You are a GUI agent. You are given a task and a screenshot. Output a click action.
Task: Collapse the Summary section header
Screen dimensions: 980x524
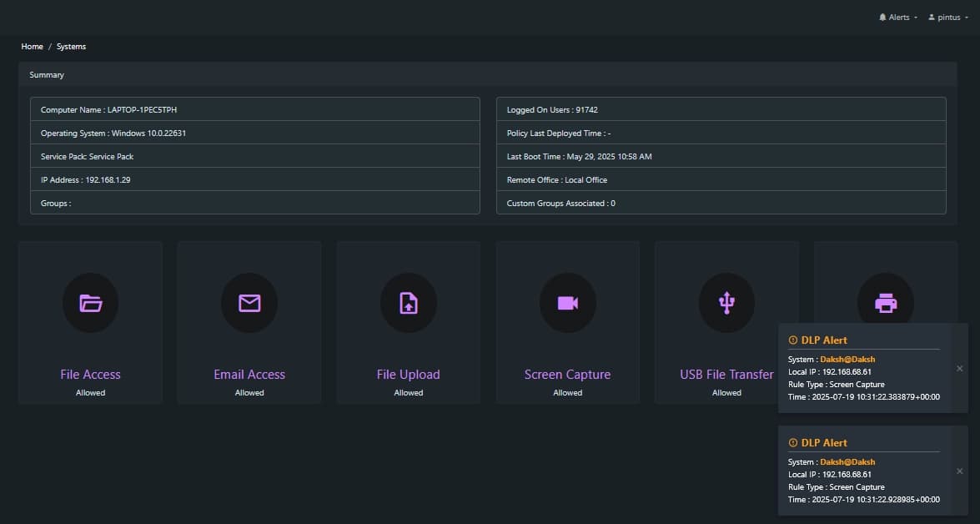(46, 74)
